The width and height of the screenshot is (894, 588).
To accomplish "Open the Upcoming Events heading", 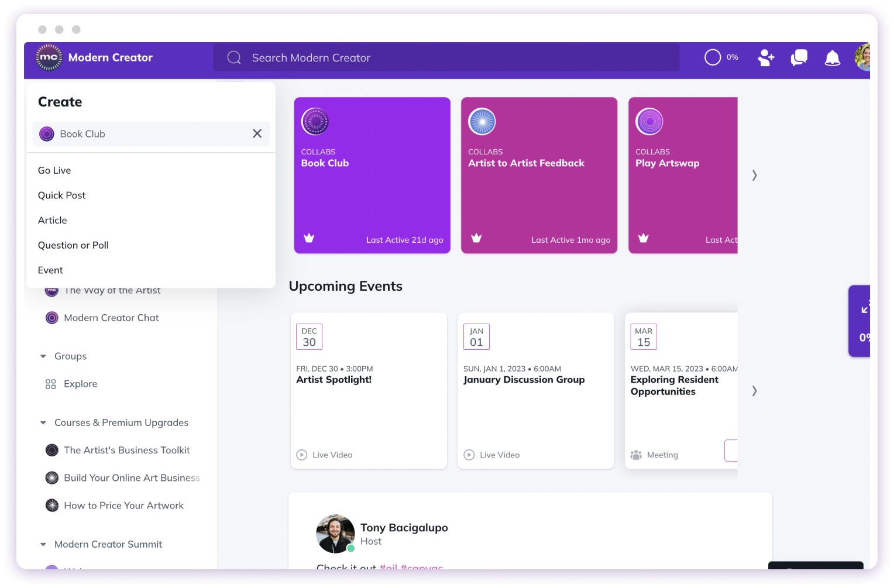I will coord(345,286).
